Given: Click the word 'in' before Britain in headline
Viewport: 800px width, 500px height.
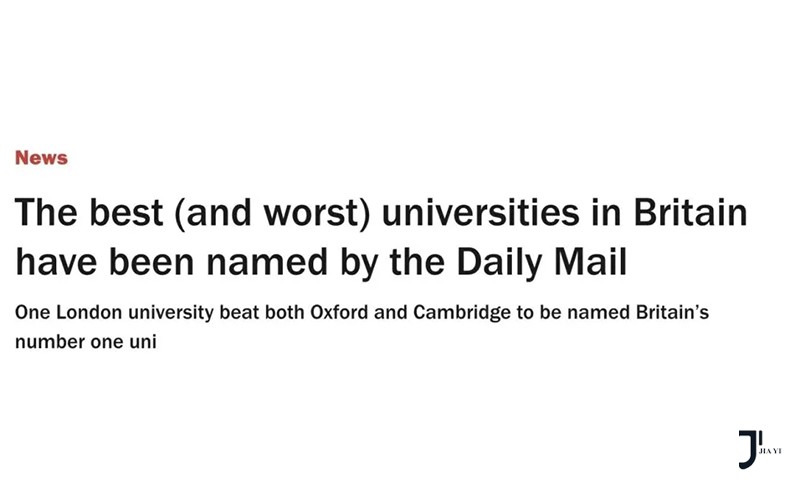Looking at the screenshot, I should click(x=607, y=212).
